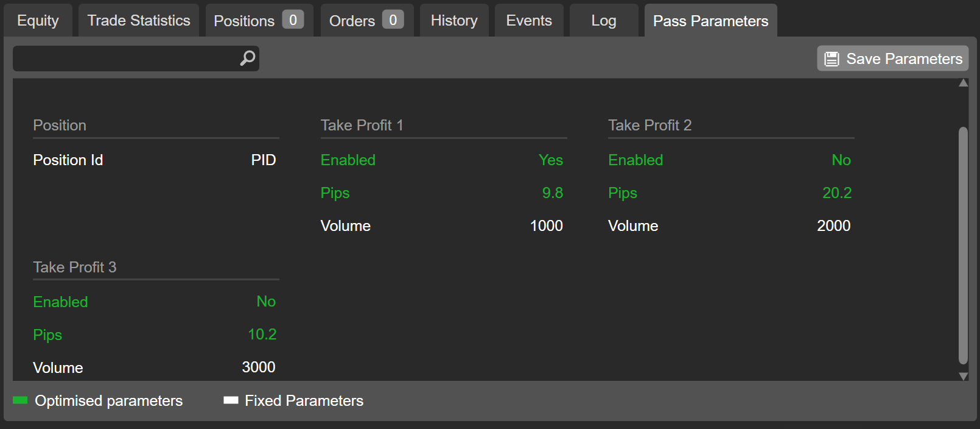The image size is (980, 429).
Task: Click the floppy disk save icon
Action: [831, 59]
